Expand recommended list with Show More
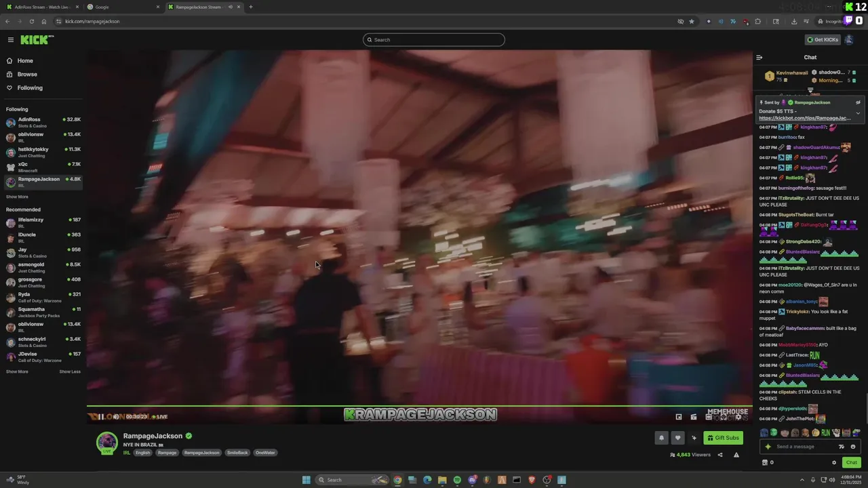Viewport: 868px width, 488px height. coord(17,371)
